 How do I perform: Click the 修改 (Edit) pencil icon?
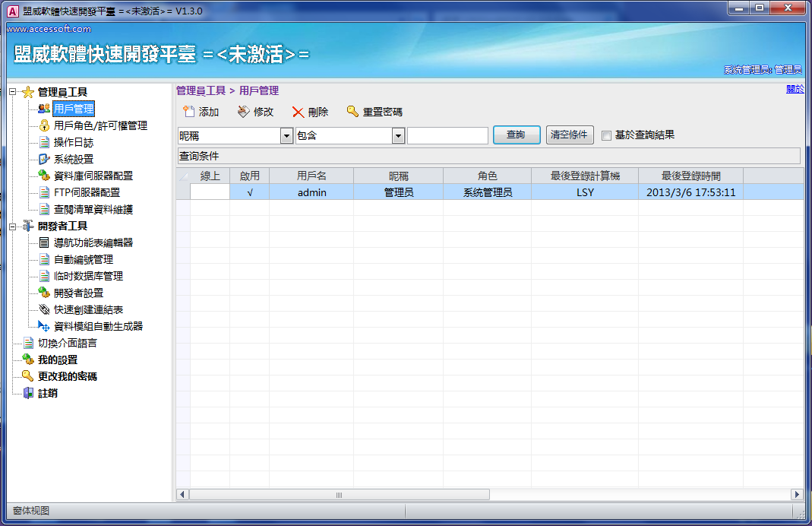click(x=243, y=112)
